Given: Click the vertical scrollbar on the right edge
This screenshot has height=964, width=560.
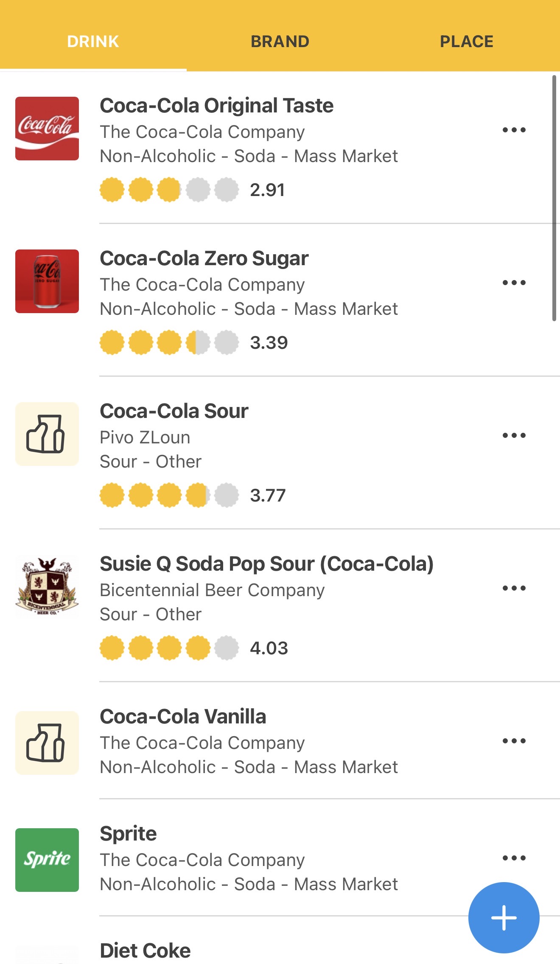Looking at the screenshot, I should [x=554, y=198].
